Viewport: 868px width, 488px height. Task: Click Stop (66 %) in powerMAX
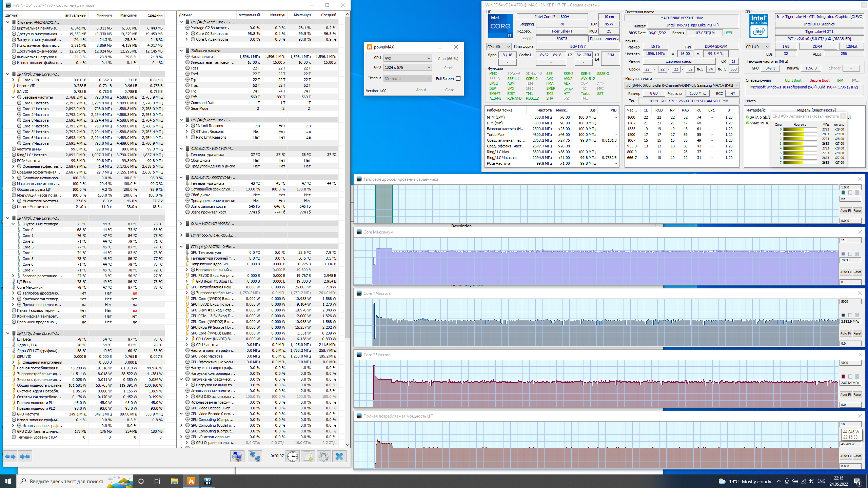(448, 59)
